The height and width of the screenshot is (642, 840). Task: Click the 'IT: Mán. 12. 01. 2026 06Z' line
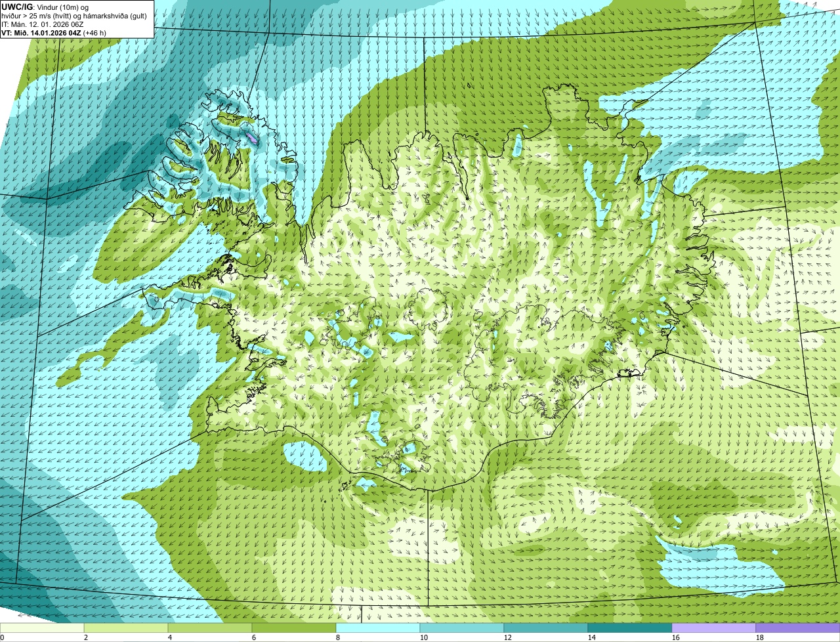coord(41,24)
